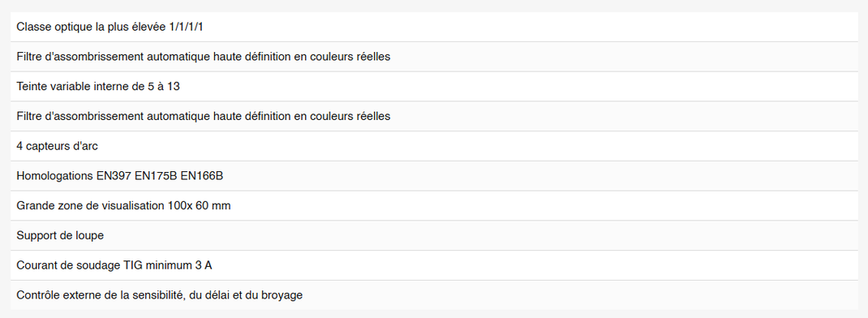Select the "Contrôle externe de la sensibilité" row
Screen dimensions: 868x318
(434, 295)
